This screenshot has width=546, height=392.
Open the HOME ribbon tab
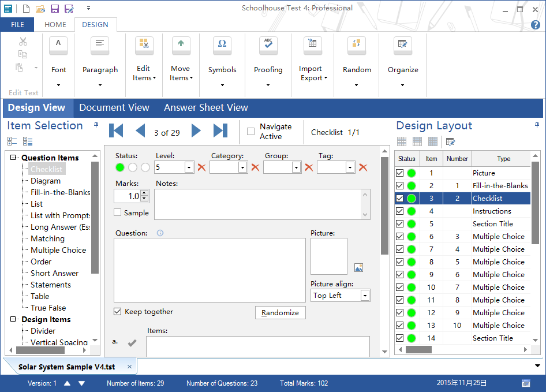click(55, 25)
